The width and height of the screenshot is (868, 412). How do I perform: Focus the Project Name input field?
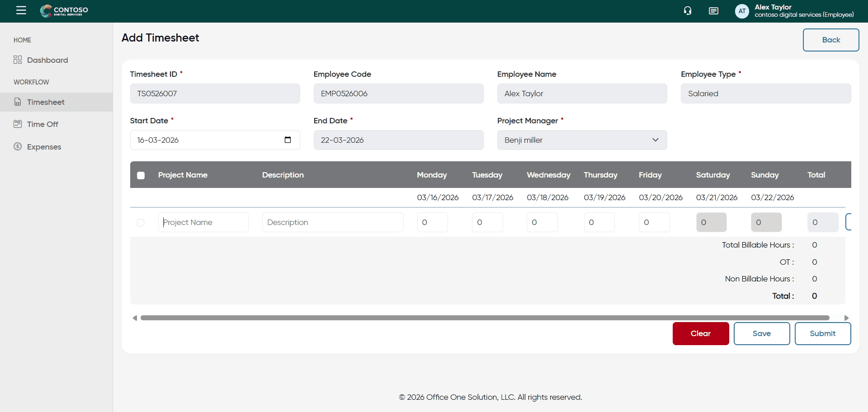[203, 222]
